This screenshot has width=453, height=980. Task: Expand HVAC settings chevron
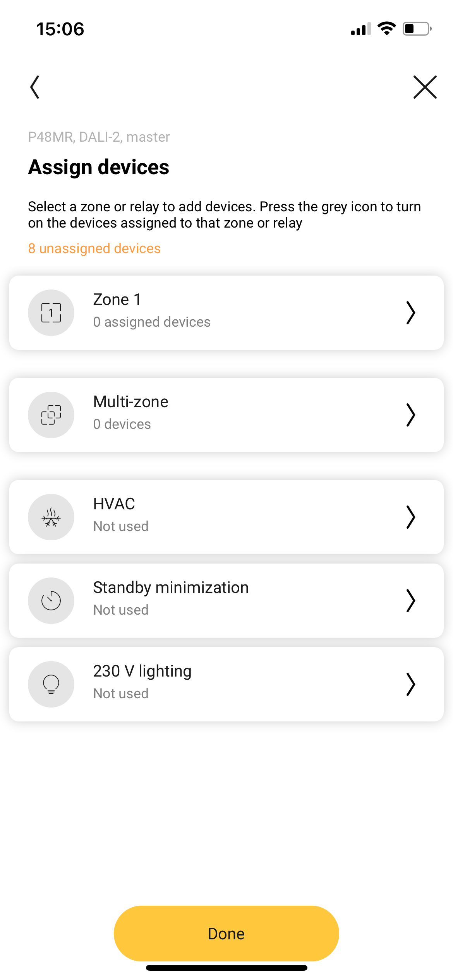point(410,517)
